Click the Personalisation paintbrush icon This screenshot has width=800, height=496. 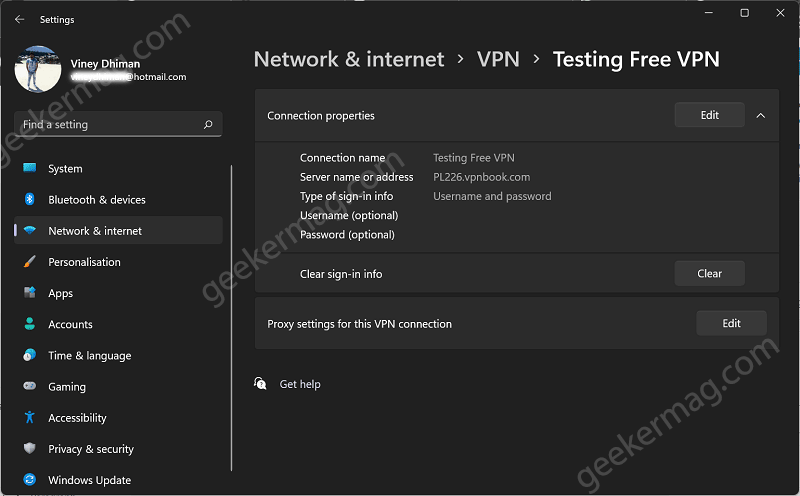(30, 262)
